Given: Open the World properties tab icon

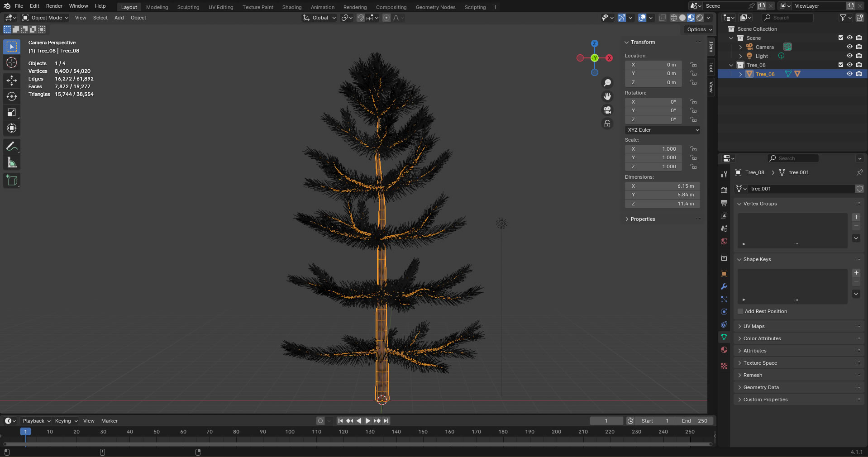Looking at the screenshot, I should coord(724,241).
